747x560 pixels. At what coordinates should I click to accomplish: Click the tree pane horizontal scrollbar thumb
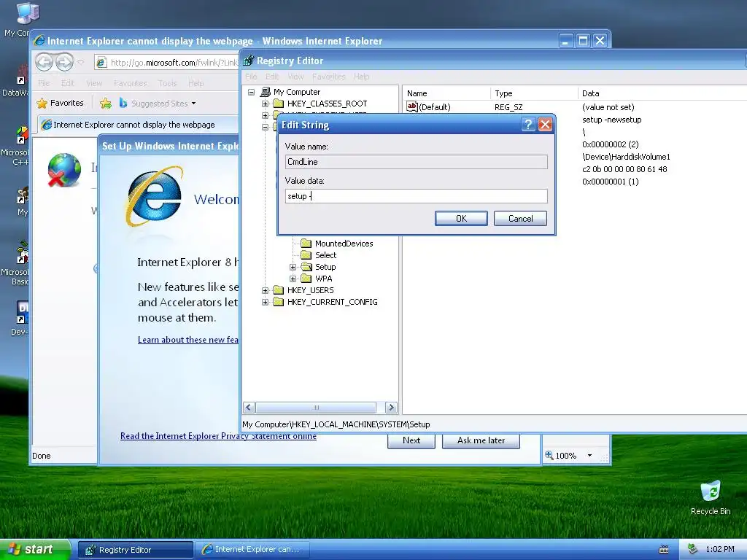click(x=316, y=408)
